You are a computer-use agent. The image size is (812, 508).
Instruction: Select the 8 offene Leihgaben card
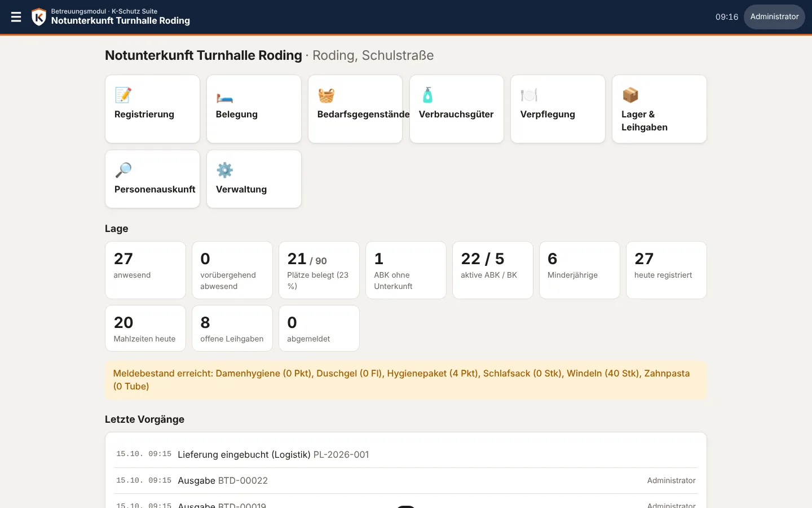tap(232, 328)
